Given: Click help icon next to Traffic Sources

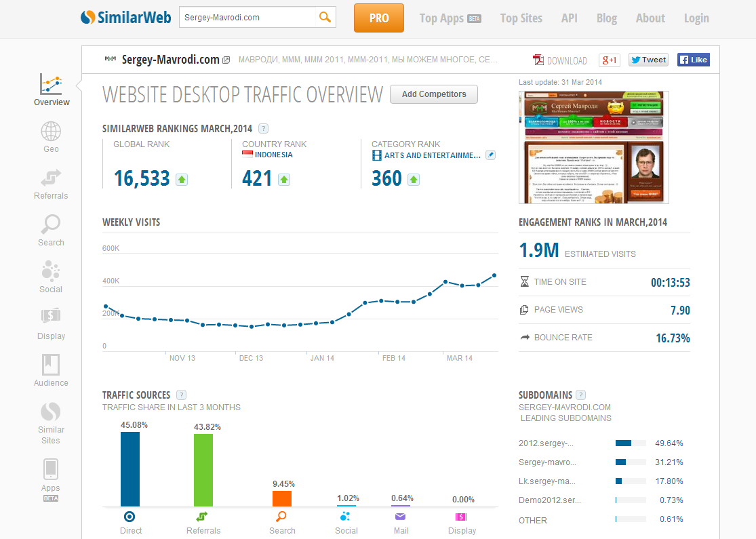Looking at the screenshot, I should (x=181, y=395).
